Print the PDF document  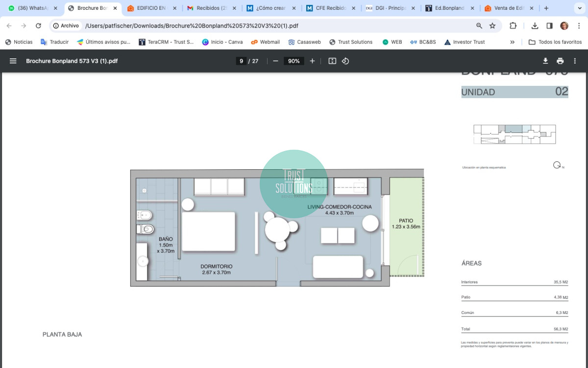coord(560,61)
